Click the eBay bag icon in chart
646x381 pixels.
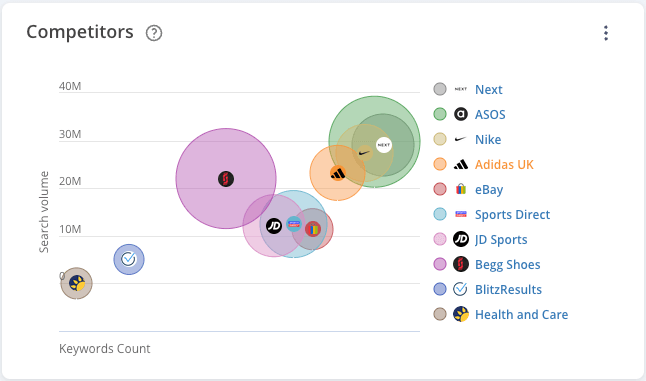click(x=313, y=229)
